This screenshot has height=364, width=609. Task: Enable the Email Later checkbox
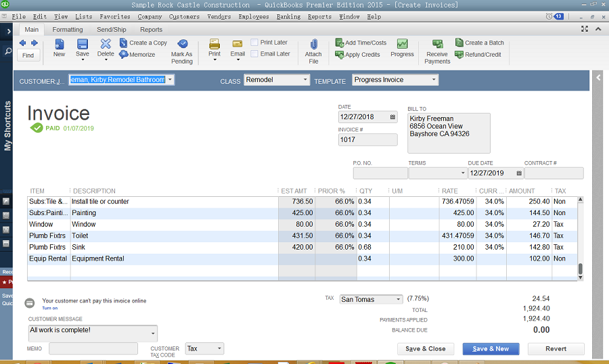pos(254,54)
